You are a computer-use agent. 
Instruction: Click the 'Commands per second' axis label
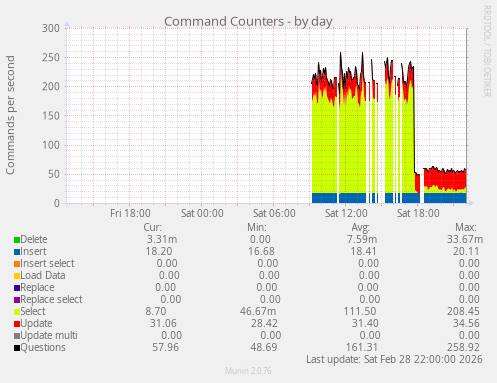tap(10, 115)
